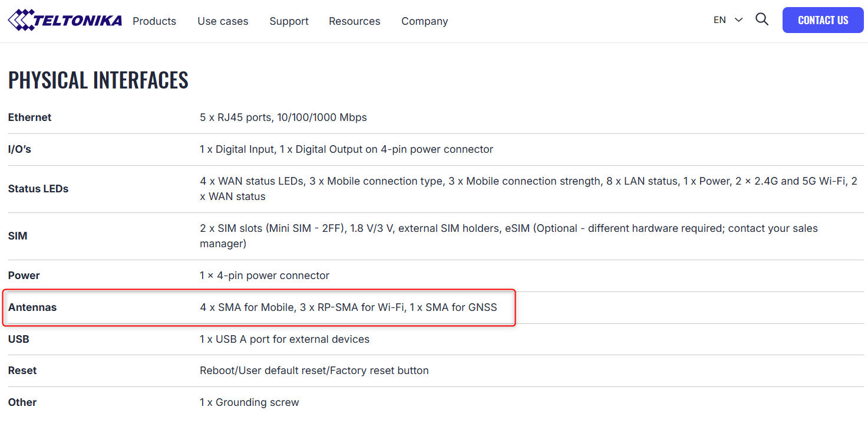
Task: Open the Support menu
Action: [289, 21]
